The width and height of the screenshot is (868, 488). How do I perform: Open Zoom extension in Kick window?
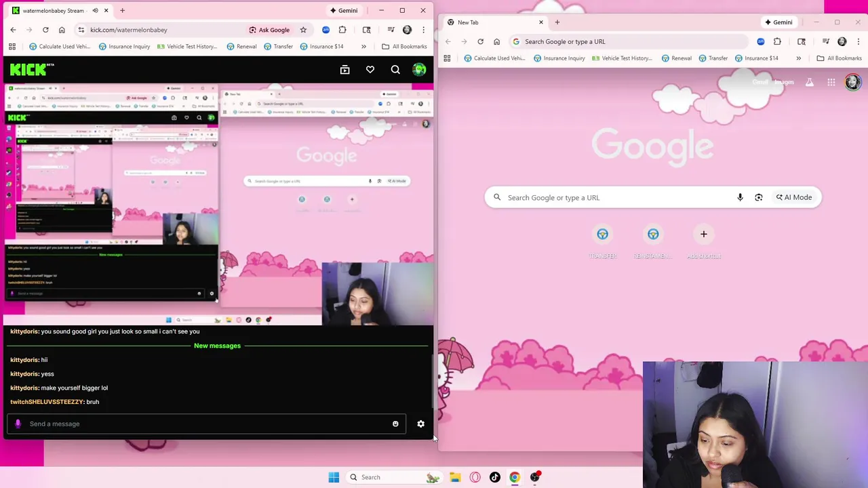pos(326,30)
